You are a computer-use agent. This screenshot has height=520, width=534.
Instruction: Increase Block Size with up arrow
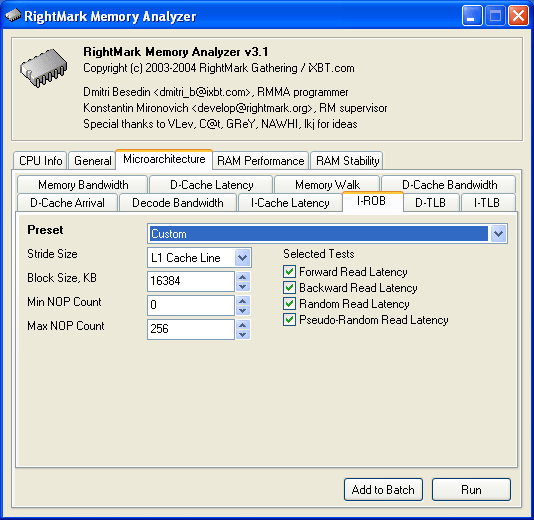[243, 277]
